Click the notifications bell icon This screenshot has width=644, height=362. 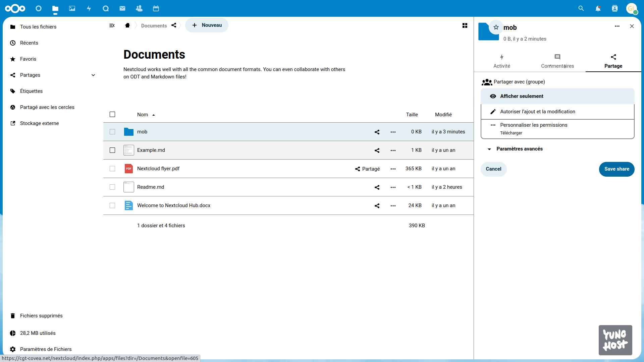tap(598, 8)
